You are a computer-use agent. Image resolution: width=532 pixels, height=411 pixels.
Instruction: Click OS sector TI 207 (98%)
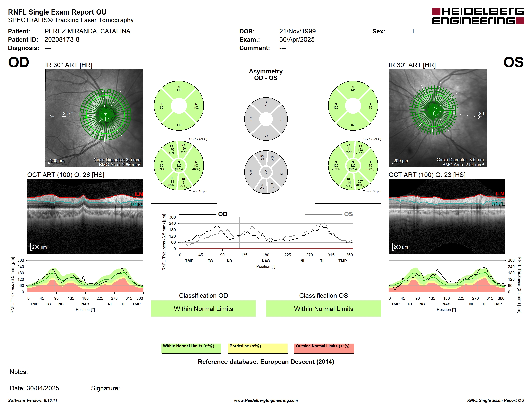pos(360,181)
